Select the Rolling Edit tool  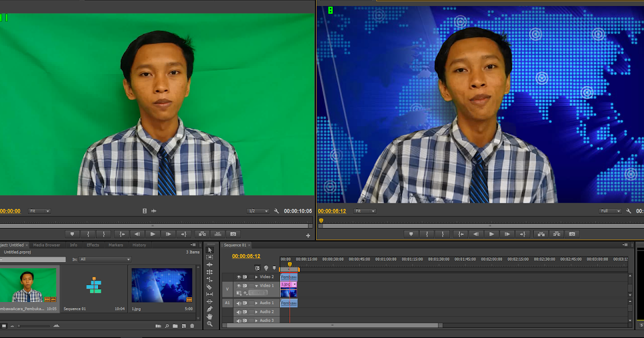pos(210,272)
